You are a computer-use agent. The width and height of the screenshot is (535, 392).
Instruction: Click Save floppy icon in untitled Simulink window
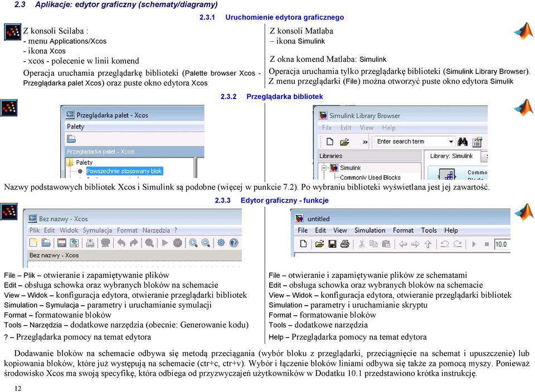coord(332,244)
